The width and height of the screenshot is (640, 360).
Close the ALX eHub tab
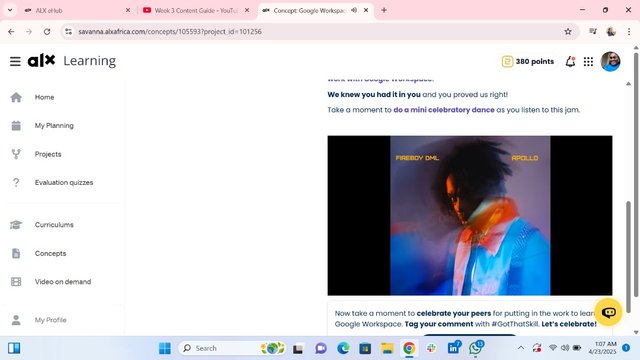point(128,10)
